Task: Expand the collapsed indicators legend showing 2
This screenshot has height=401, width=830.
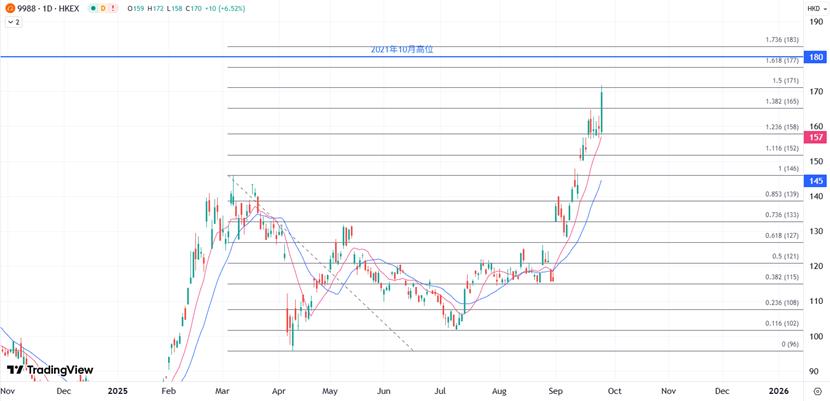Action: click(14, 21)
